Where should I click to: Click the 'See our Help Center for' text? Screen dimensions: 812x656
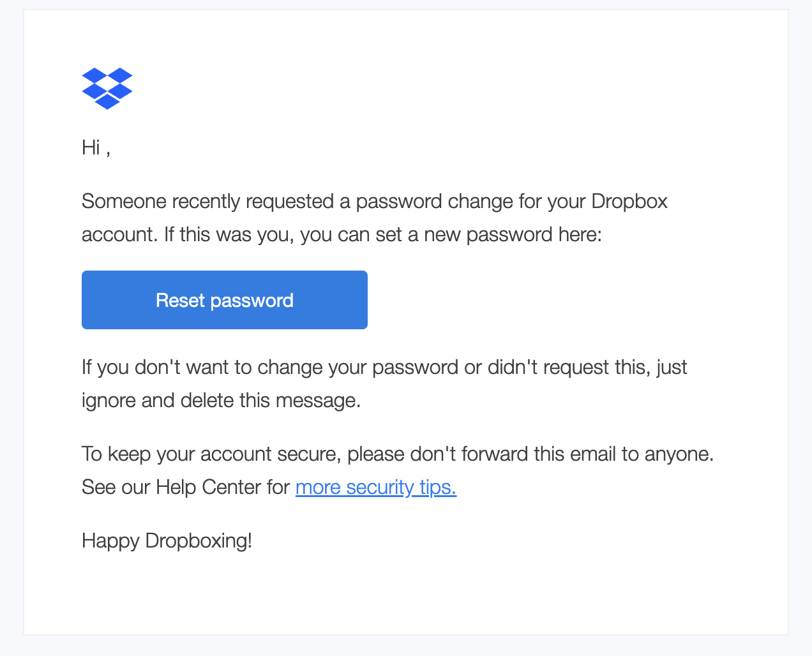186,488
